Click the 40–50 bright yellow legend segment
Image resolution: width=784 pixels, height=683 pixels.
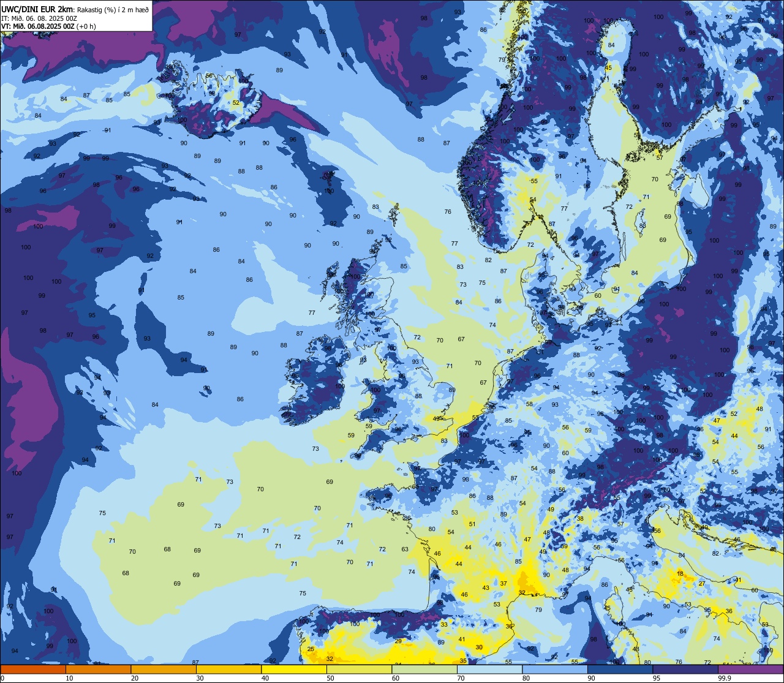click(x=293, y=669)
